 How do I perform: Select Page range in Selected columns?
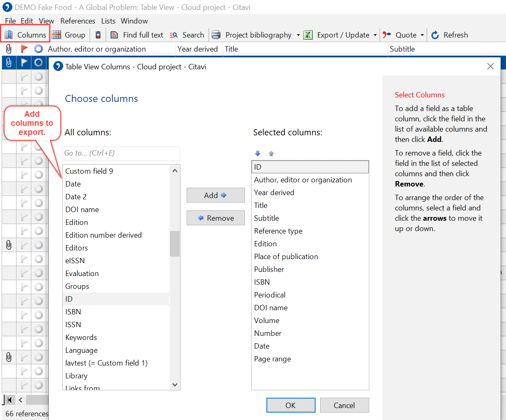pos(310,359)
